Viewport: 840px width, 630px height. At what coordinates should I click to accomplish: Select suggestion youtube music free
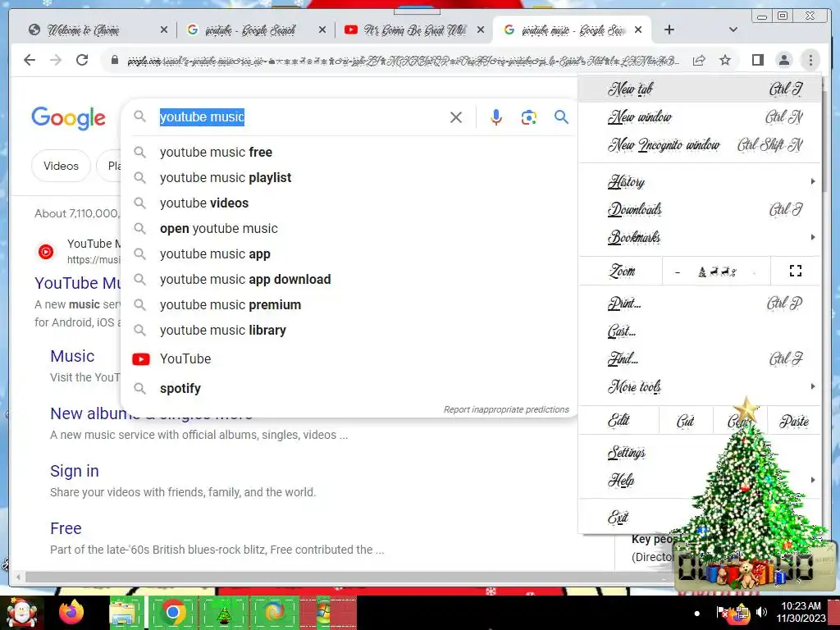pos(216,152)
